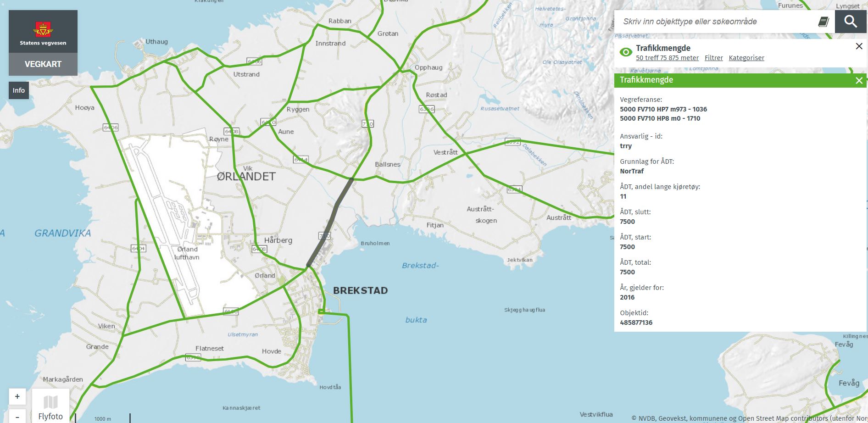
Task: Click the green Trafikkmengde panel header tab
Action: 734,80
